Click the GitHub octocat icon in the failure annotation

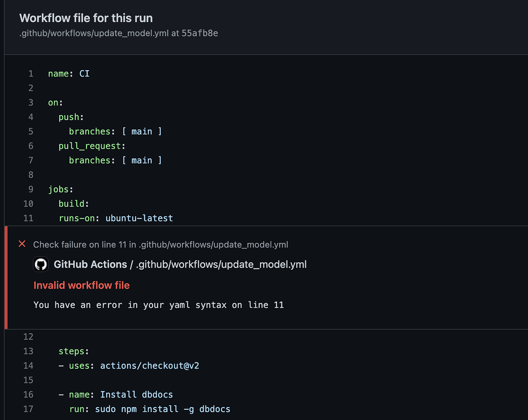pyautogui.click(x=41, y=264)
